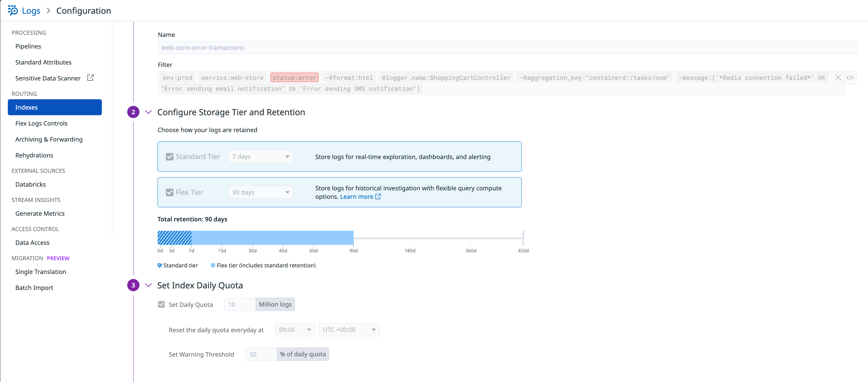Click the Million logs unit label

tap(275, 304)
